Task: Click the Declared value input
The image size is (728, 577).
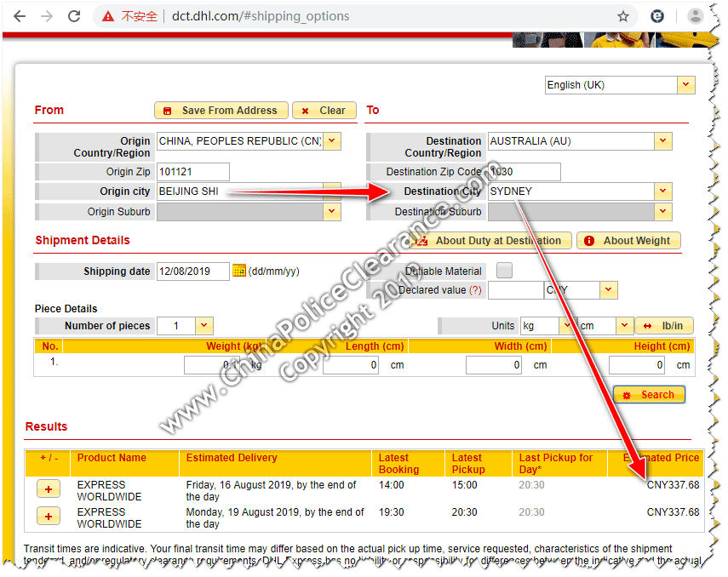Action: (x=515, y=290)
